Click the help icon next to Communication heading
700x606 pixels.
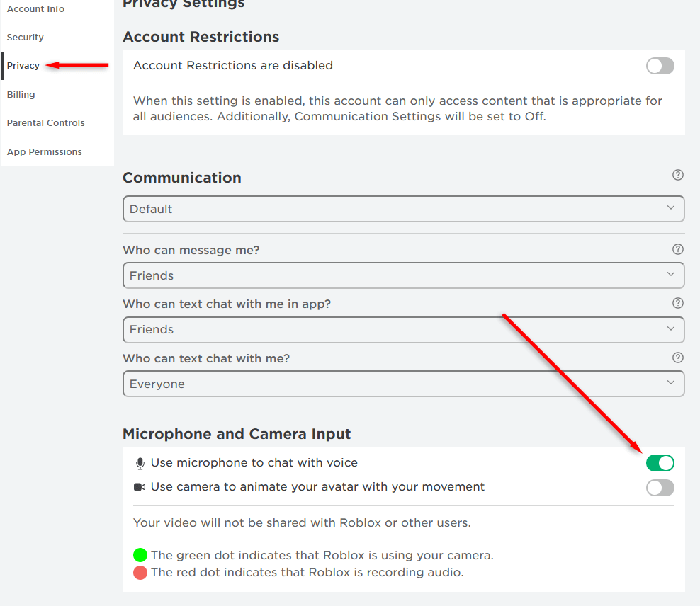pyautogui.click(x=678, y=175)
